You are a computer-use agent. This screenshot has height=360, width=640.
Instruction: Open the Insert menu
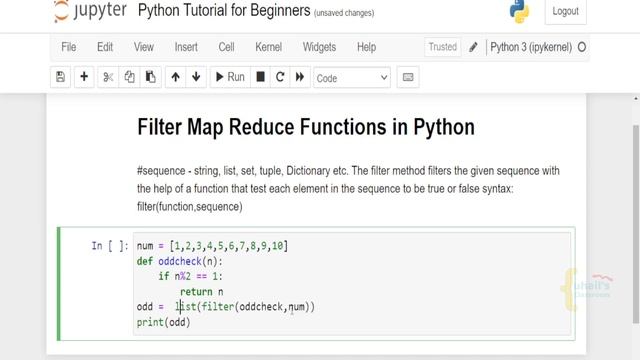[186, 47]
